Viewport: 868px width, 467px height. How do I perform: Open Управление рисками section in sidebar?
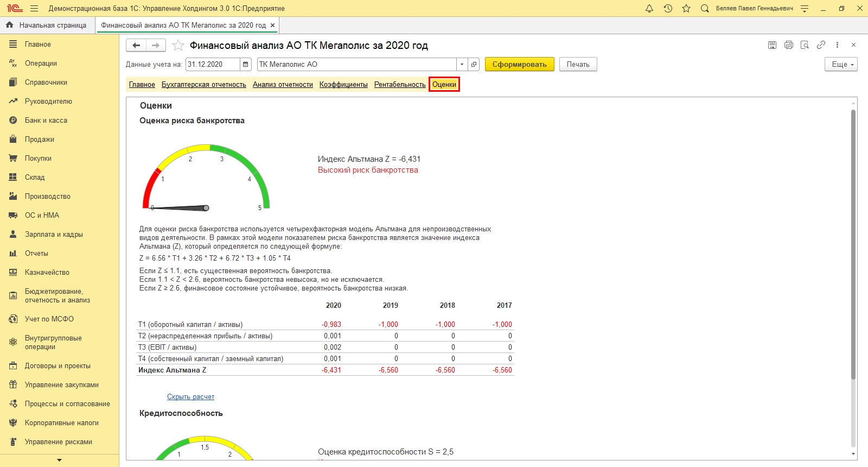(x=60, y=442)
